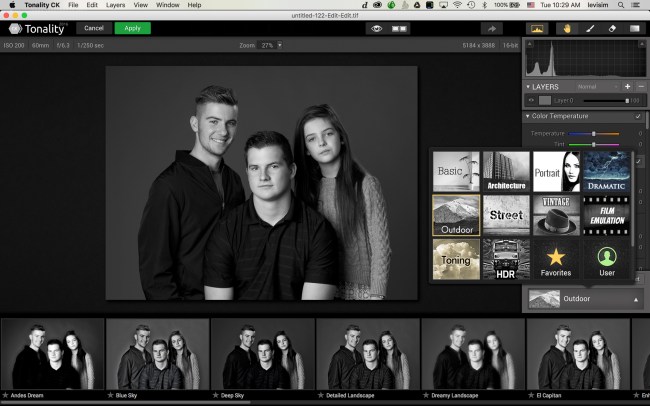Viewport: 650px width, 406px height.
Task: Favorite the Detailed Landscape preset star
Action: tap(320, 395)
